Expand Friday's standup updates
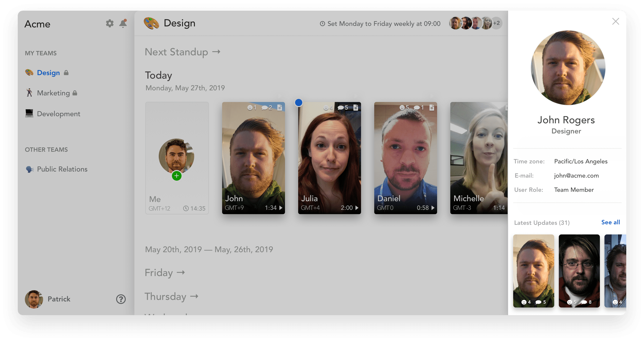 click(x=165, y=273)
